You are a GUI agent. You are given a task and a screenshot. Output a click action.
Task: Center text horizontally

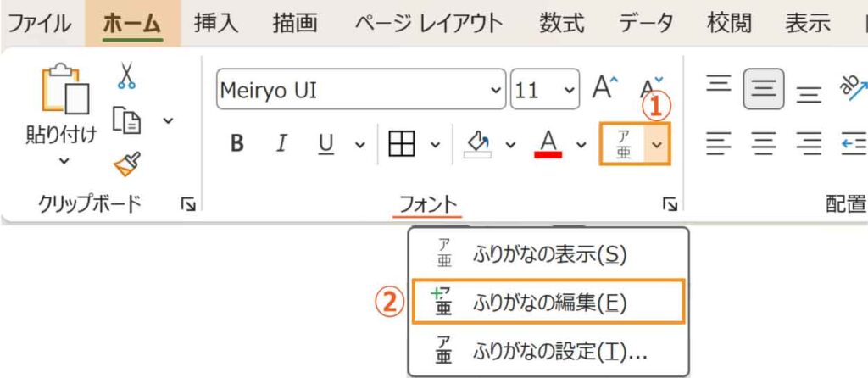click(764, 144)
